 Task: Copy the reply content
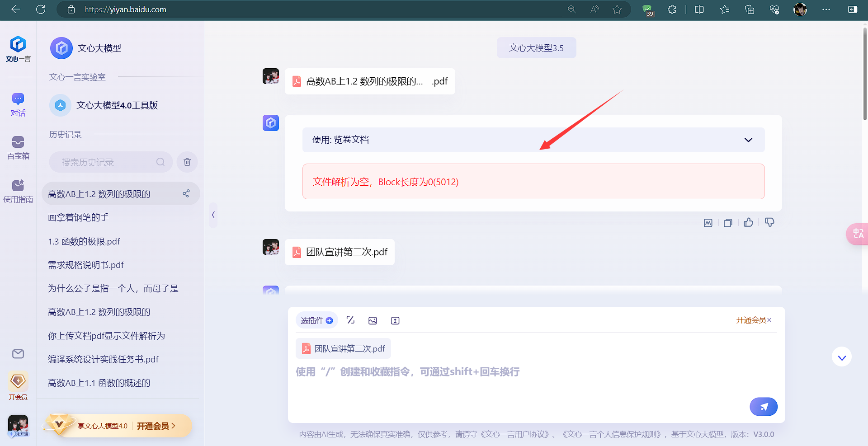click(x=728, y=223)
